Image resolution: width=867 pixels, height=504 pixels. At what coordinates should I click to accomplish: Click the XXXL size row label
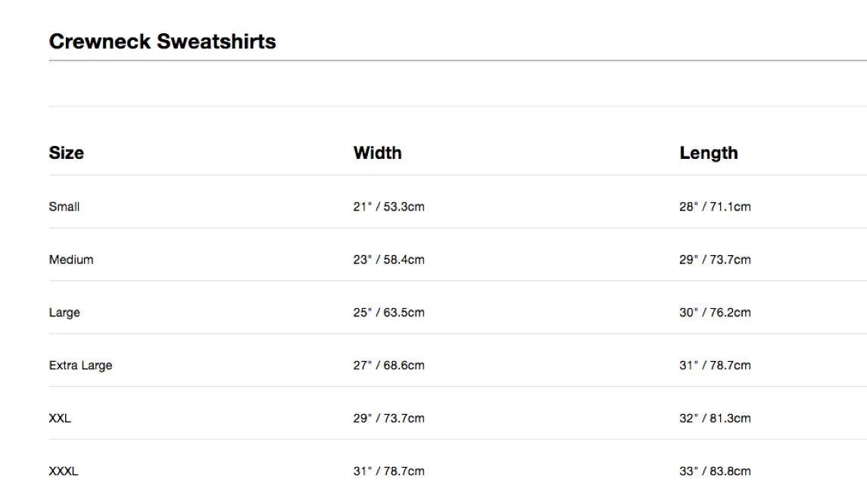[x=64, y=471]
